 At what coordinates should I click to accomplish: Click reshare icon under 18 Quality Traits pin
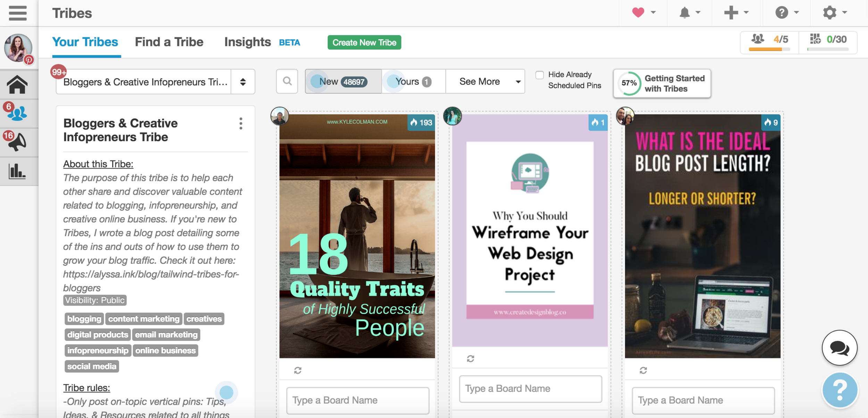(x=298, y=370)
